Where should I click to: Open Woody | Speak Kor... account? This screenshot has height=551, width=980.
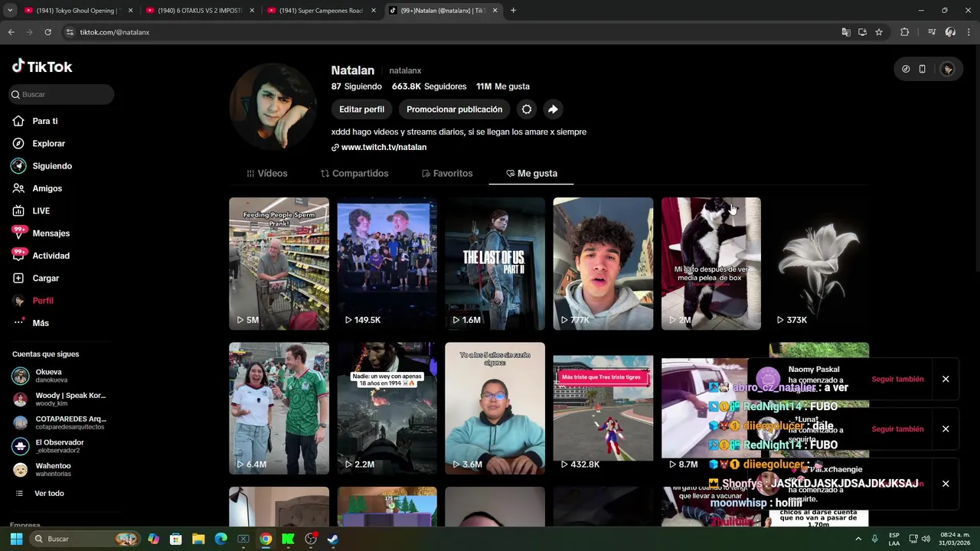pos(60,399)
